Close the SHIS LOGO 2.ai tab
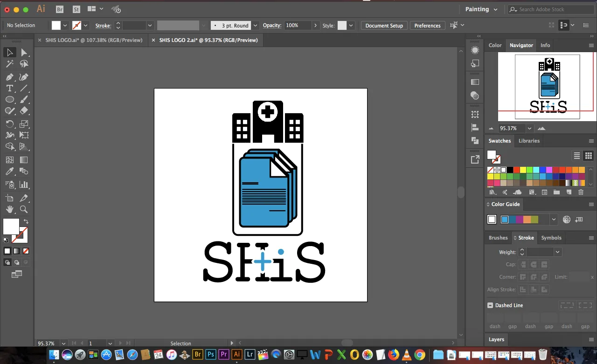The image size is (597, 364). coord(153,40)
